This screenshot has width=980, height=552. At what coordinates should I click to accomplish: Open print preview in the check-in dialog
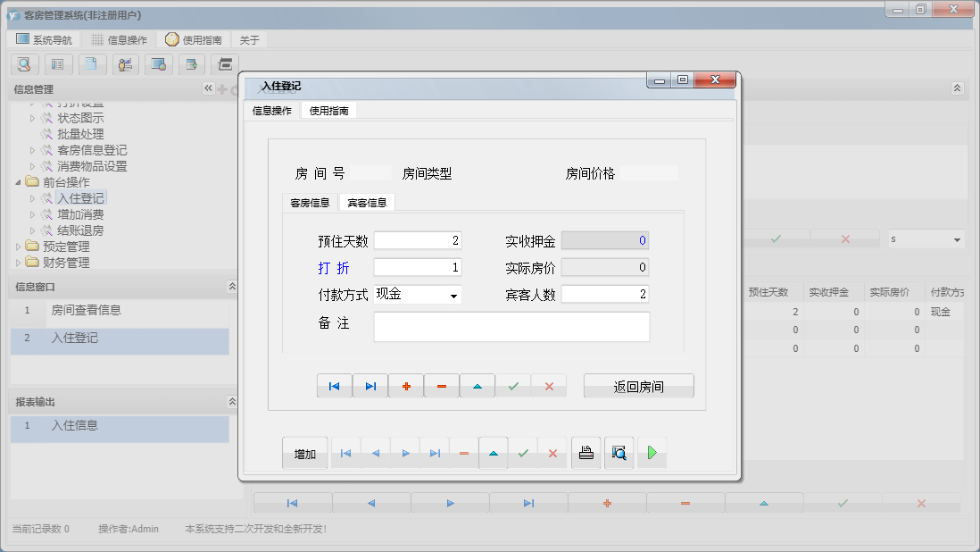click(x=619, y=453)
